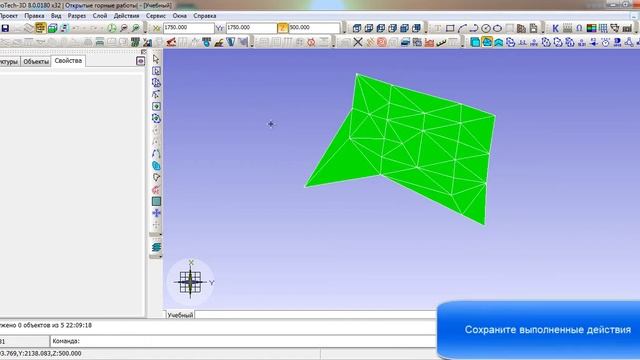
Task: Open the Справка menu
Action: (x=204, y=16)
